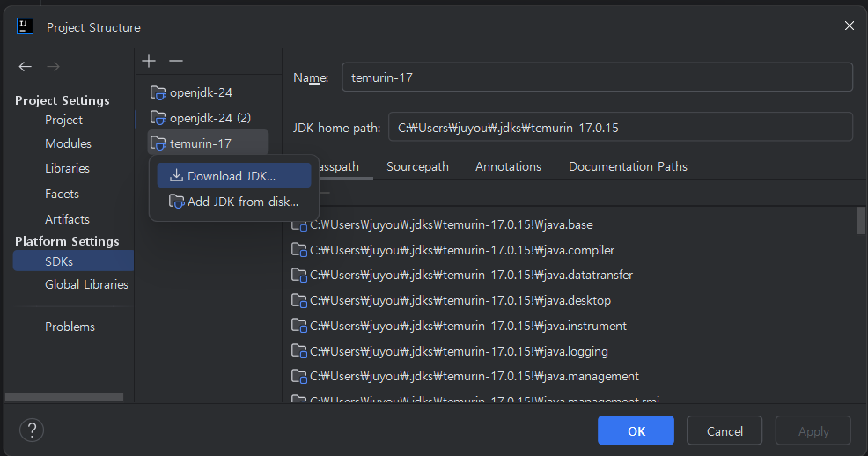This screenshot has width=868, height=456.
Task: Open Modules settings section
Action: [68, 143]
